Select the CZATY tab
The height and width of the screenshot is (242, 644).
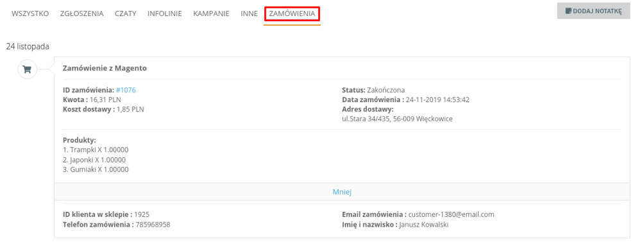click(126, 13)
